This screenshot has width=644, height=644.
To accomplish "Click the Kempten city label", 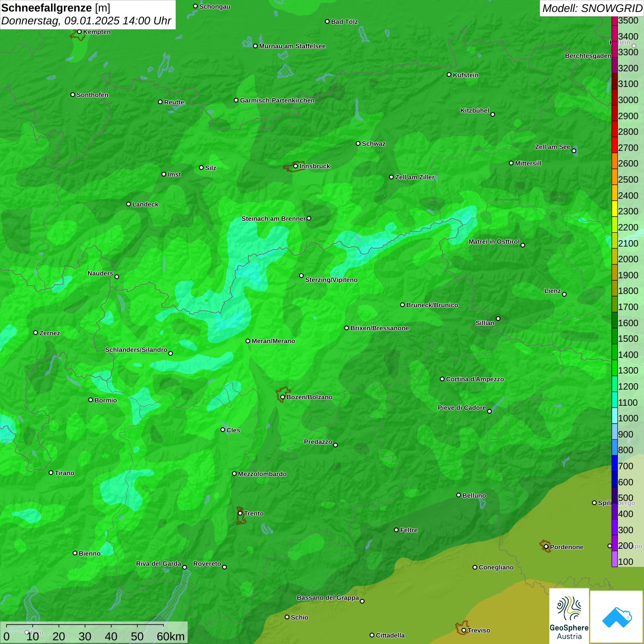I will (97, 32).
